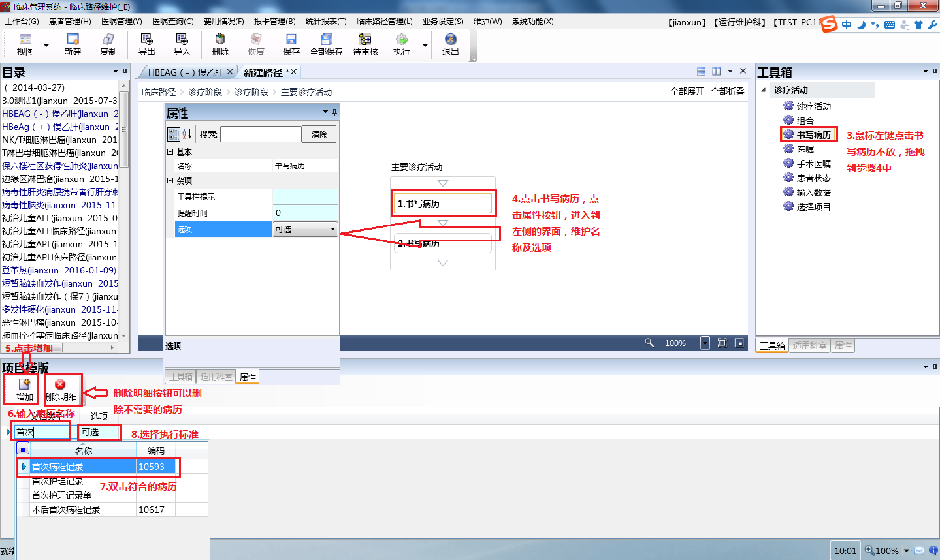Click the vertical split layout icon above canvas
This screenshot has height=560, width=940.
717,72
